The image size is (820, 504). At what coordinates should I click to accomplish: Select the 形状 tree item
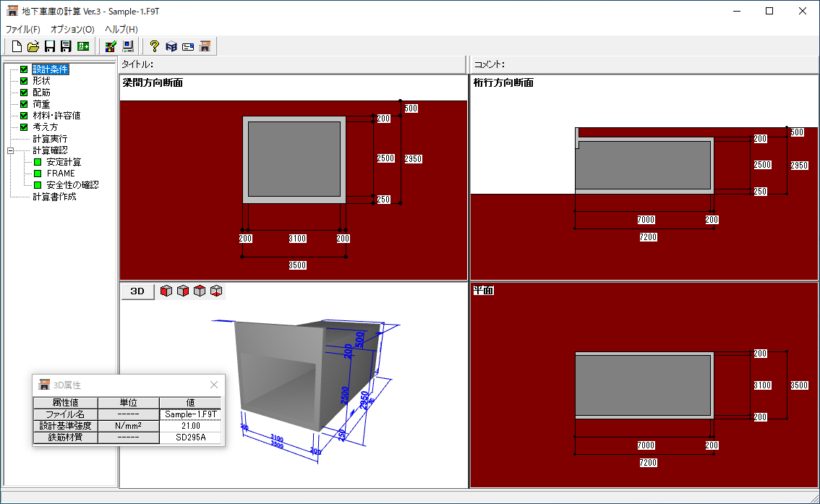41,81
